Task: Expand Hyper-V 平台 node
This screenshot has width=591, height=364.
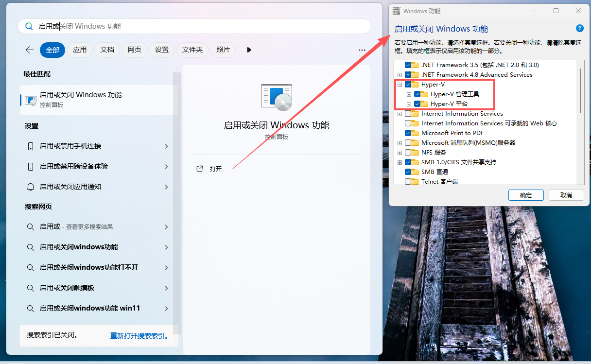Action: [x=409, y=104]
